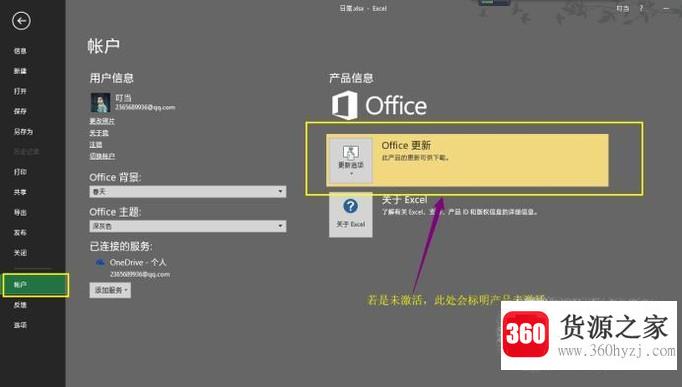Click the 产品信息 heading text
This screenshot has width=682, height=387.
351,78
